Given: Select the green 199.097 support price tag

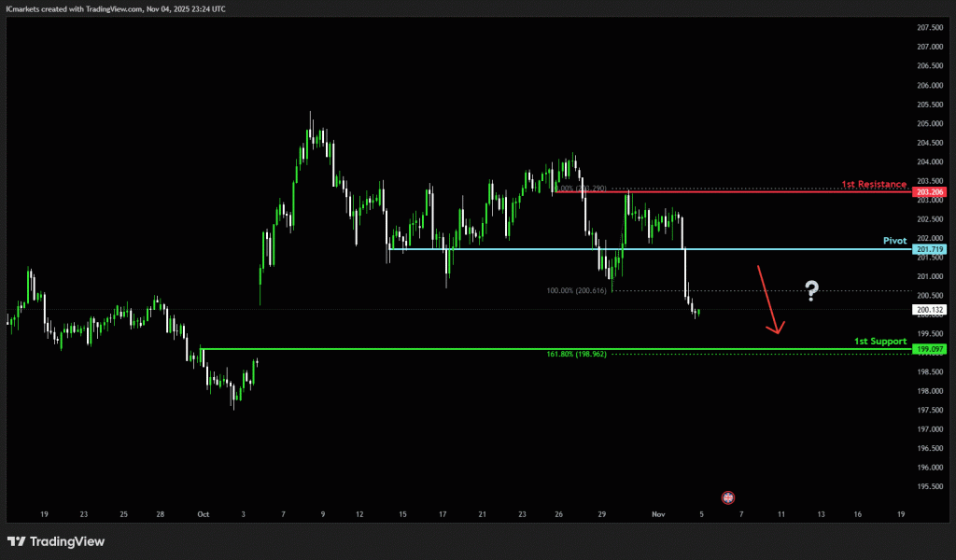Looking at the screenshot, I should (930, 349).
